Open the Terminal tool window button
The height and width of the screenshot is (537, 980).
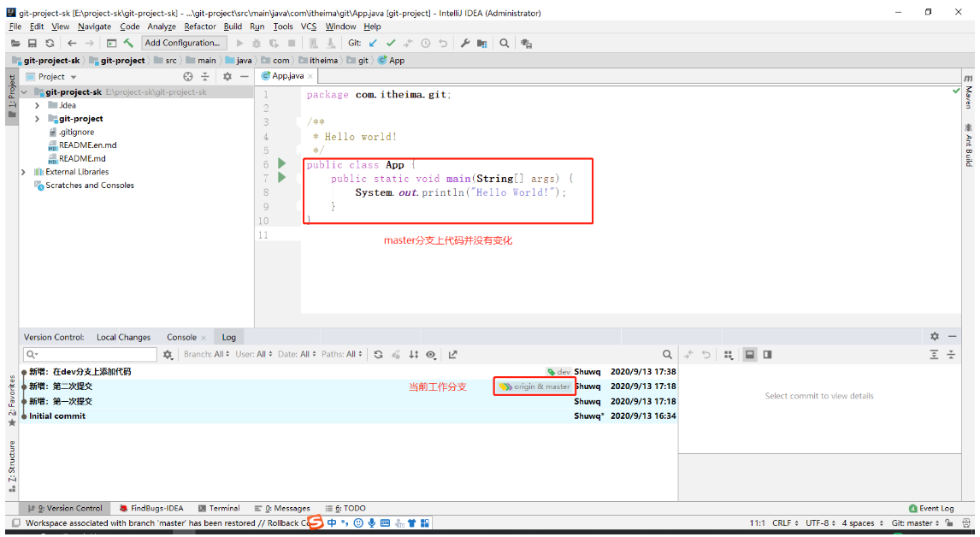point(220,508)
